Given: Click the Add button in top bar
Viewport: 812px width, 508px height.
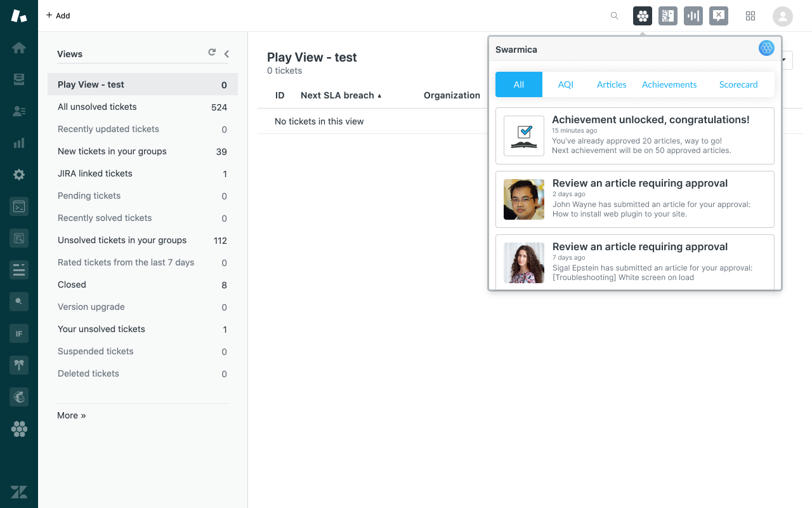Looking at the screenshot, I should 58,16.
